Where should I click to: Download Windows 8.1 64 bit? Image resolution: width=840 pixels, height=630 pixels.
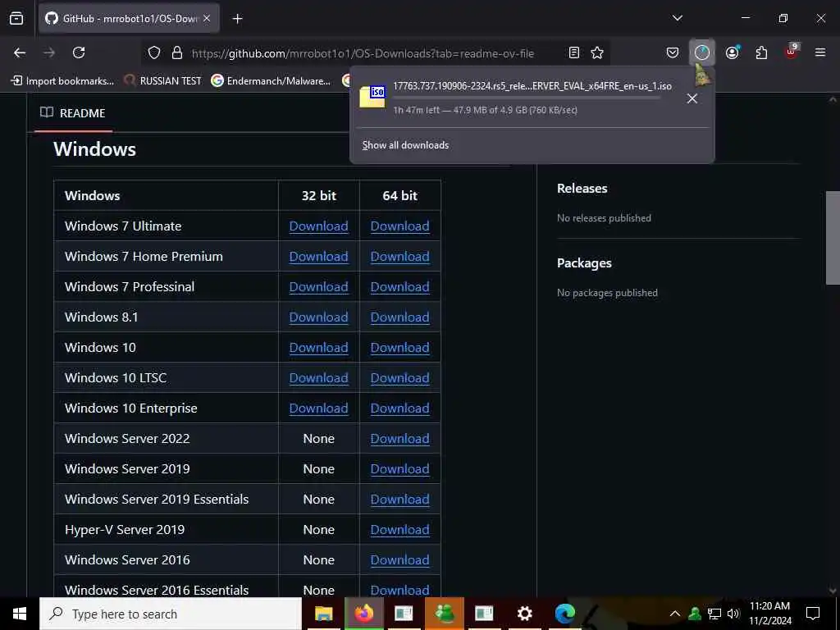399,317
